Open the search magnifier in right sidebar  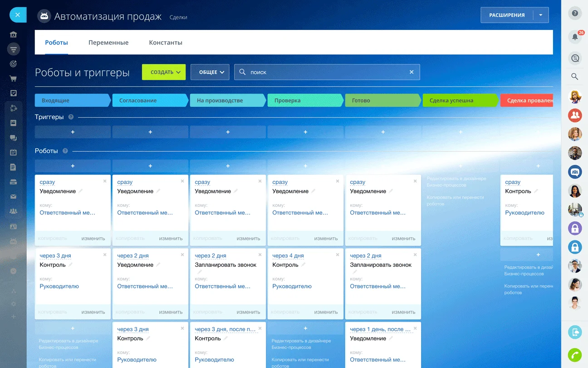point(575,77)
